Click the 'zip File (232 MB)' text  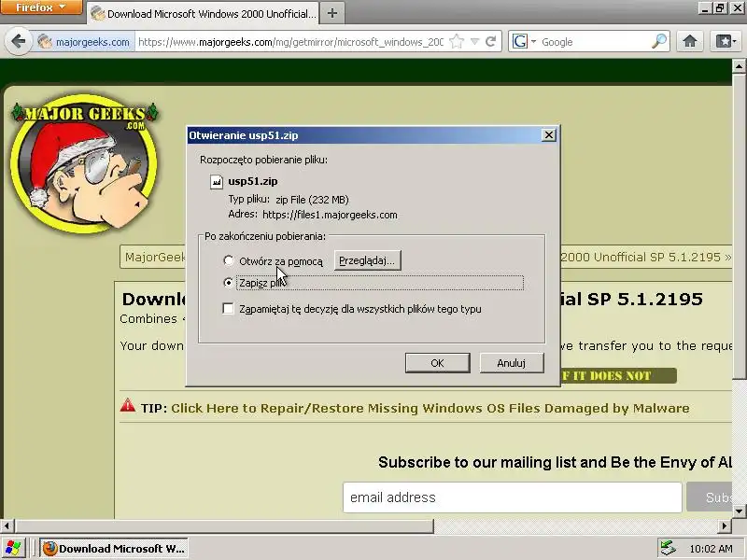pos(312,200)
